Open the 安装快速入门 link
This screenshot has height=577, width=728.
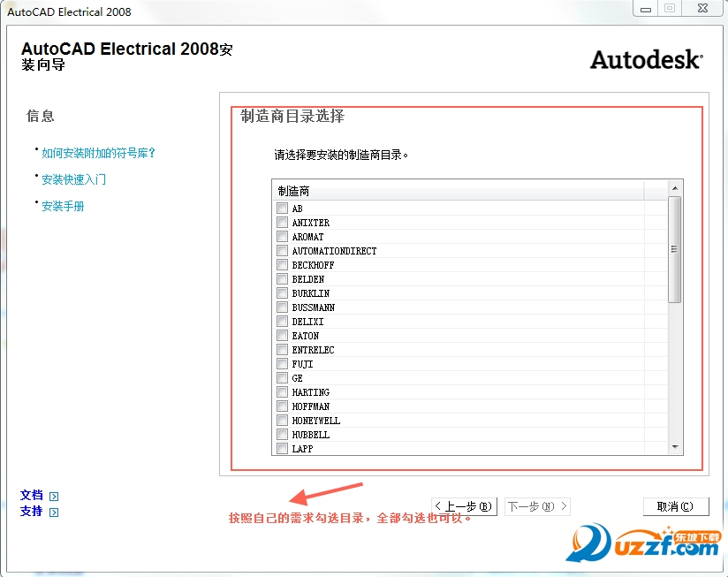click(x=74, y=179)
